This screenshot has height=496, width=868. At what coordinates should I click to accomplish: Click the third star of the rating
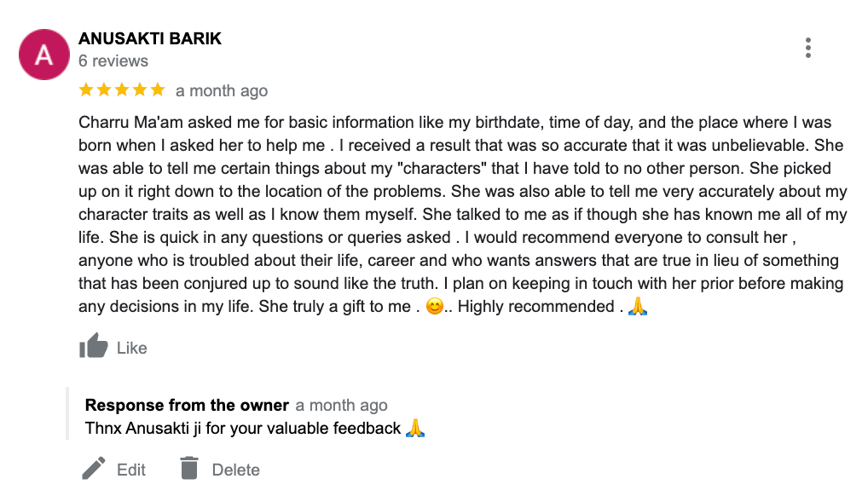click(x=122, y=89)
